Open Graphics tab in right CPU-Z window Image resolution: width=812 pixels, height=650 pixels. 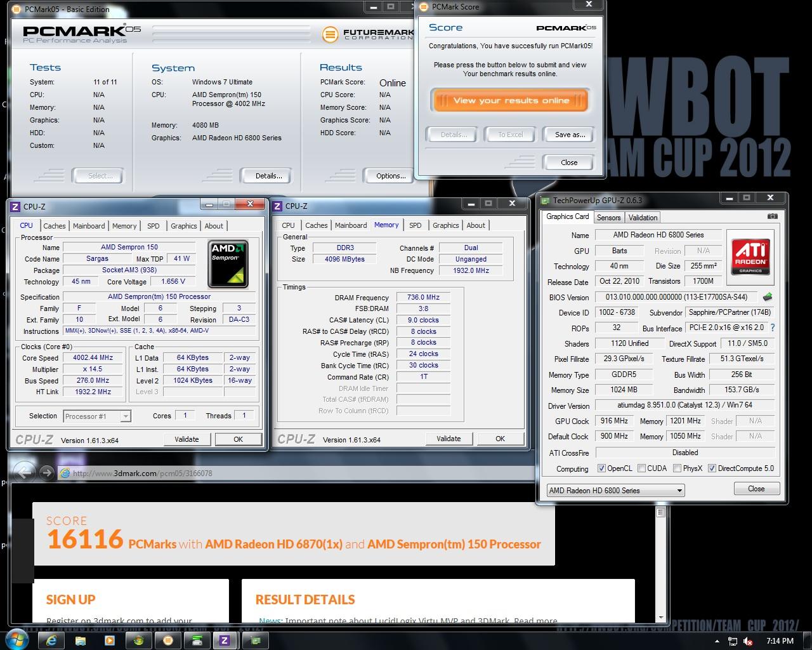pyautogui.click(x=446, y=225)
